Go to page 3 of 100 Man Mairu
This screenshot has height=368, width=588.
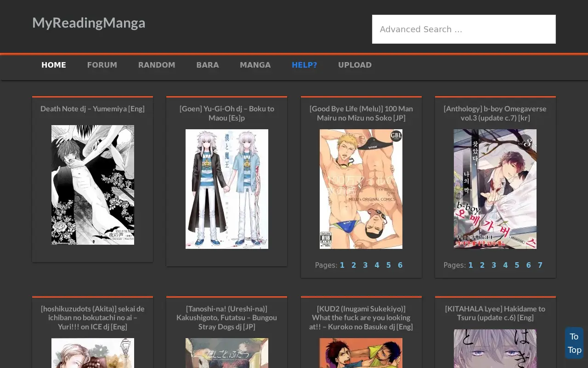(x=365, y=265)
